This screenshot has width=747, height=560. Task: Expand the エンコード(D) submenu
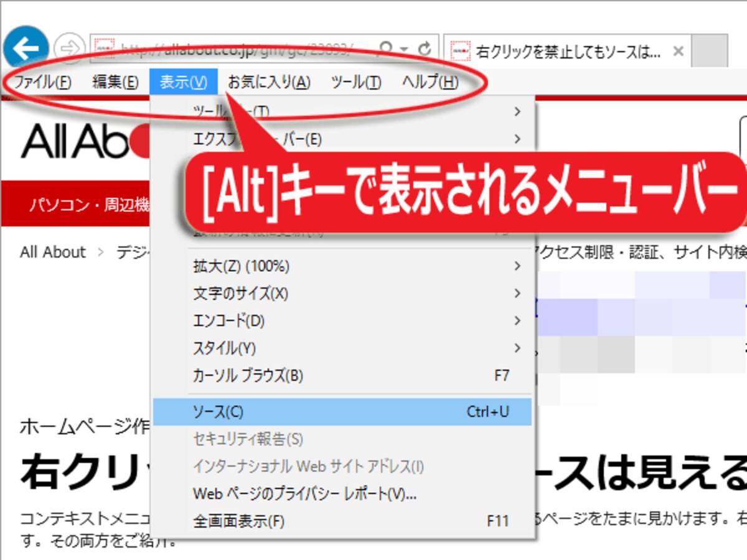[342, 321]
